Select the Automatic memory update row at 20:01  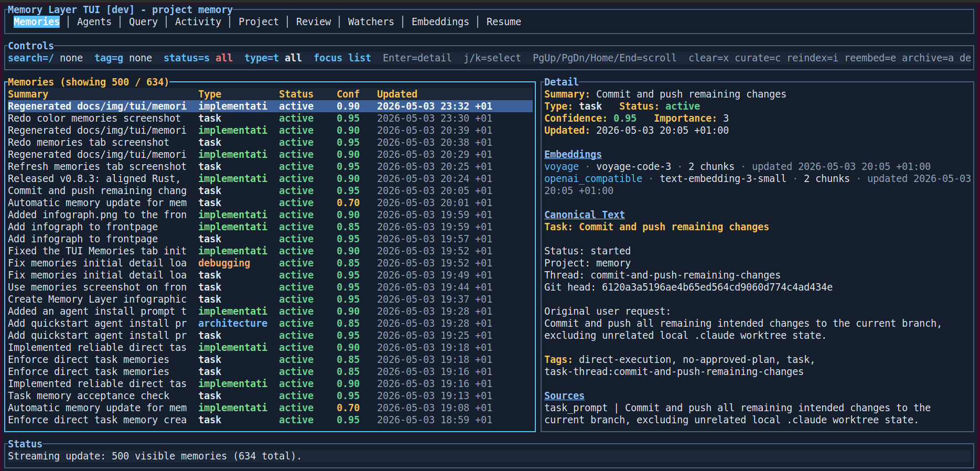[x=270, y=202]
